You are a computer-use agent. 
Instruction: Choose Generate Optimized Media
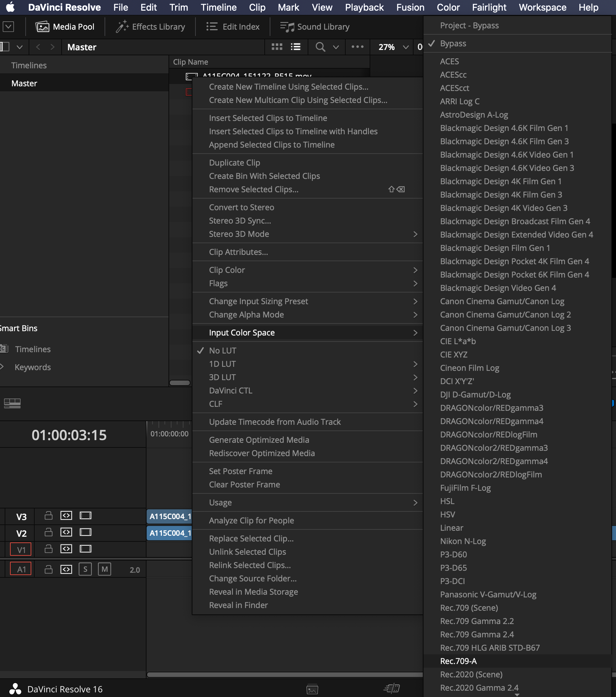tap(307, 440)
